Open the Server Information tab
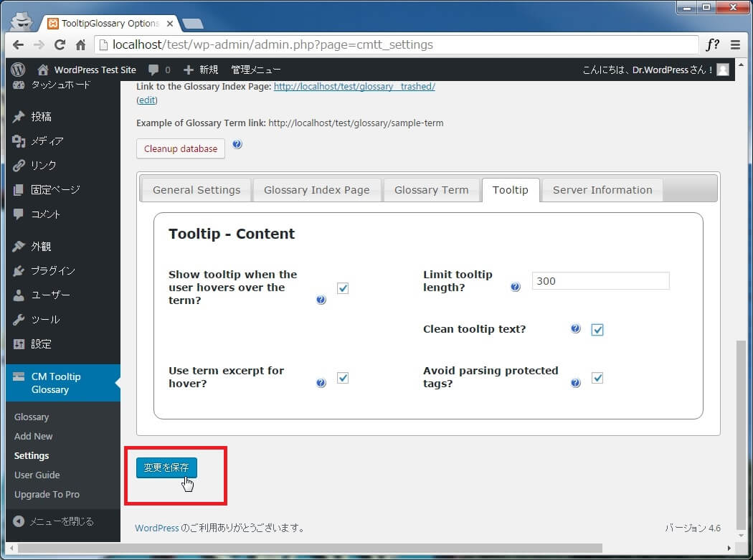753x560 pixels. 602,190
